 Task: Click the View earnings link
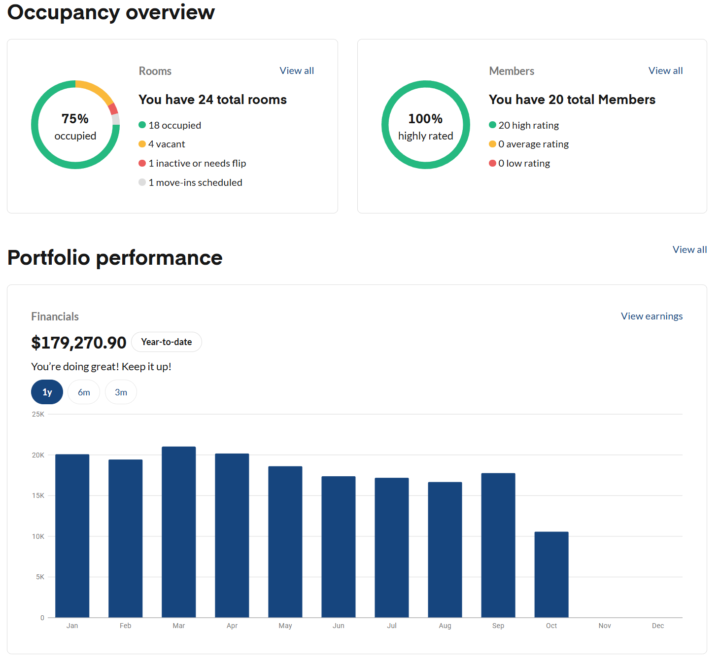[x=651, y=316]
